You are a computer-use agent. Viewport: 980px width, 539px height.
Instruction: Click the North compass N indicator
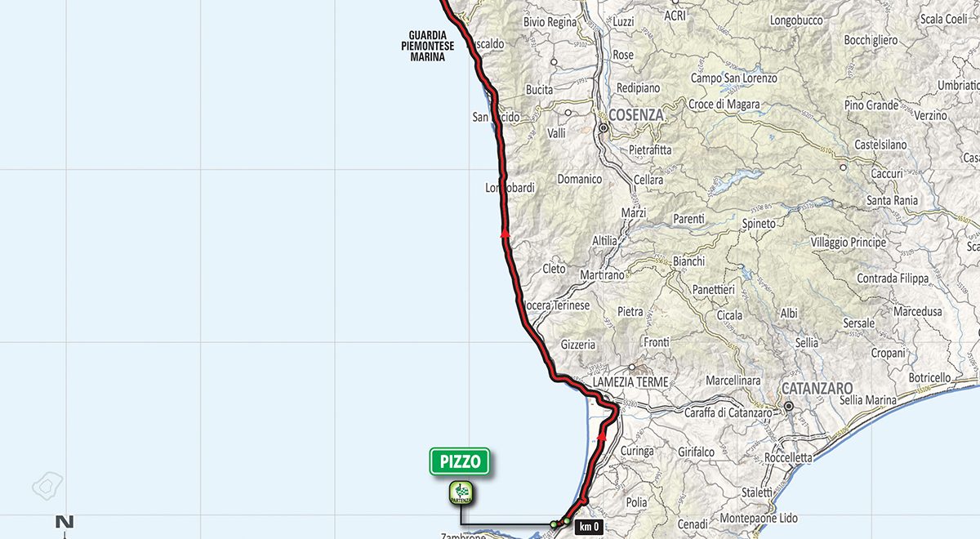click(65, 522)
